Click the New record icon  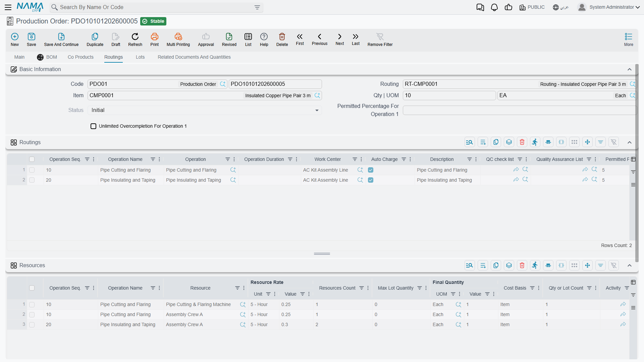tap(15, 39)
